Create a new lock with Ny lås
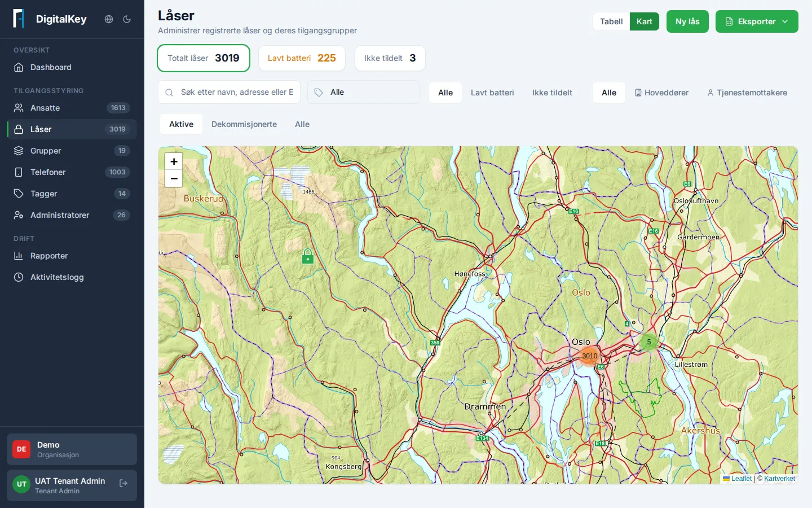 click(687, 21)
